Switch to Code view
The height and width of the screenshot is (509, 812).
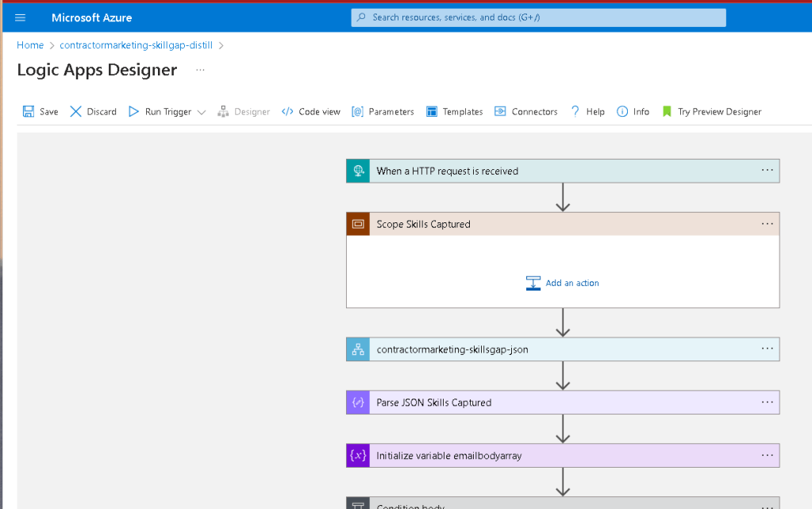pyautogui.click(x=320, y=111)
